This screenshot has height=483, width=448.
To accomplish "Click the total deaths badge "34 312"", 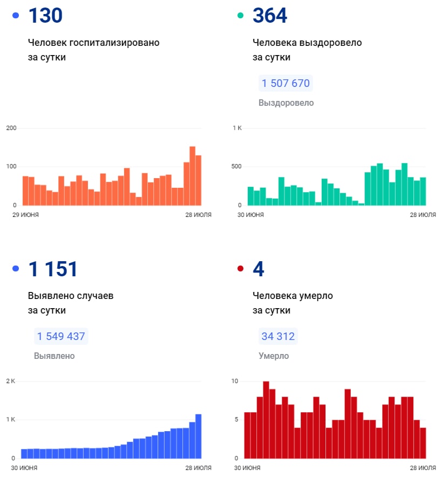I will coord(278,336).
